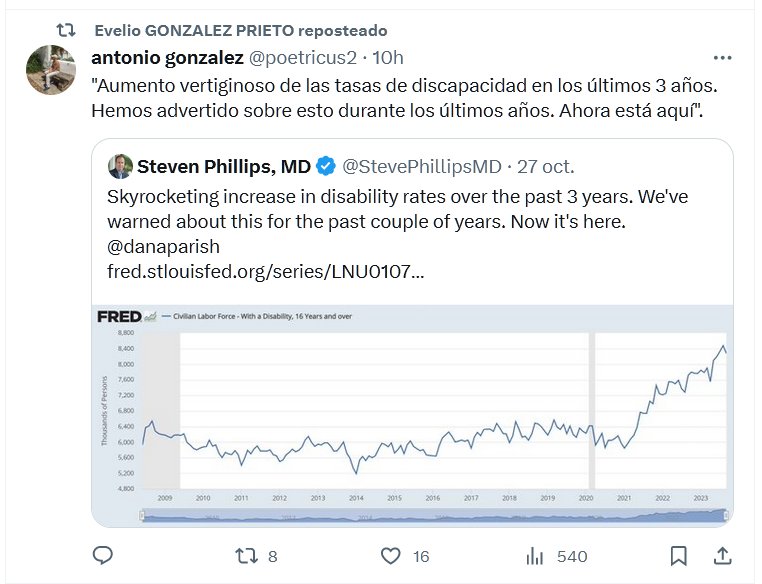Viewport: 762px width, 584px height.
Task: Share the tweet via upload arrow icon
Action: 721,555
